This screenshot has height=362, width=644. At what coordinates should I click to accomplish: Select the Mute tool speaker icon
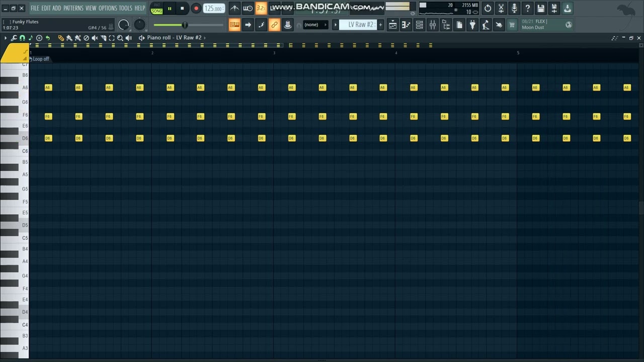click(95, 38)
